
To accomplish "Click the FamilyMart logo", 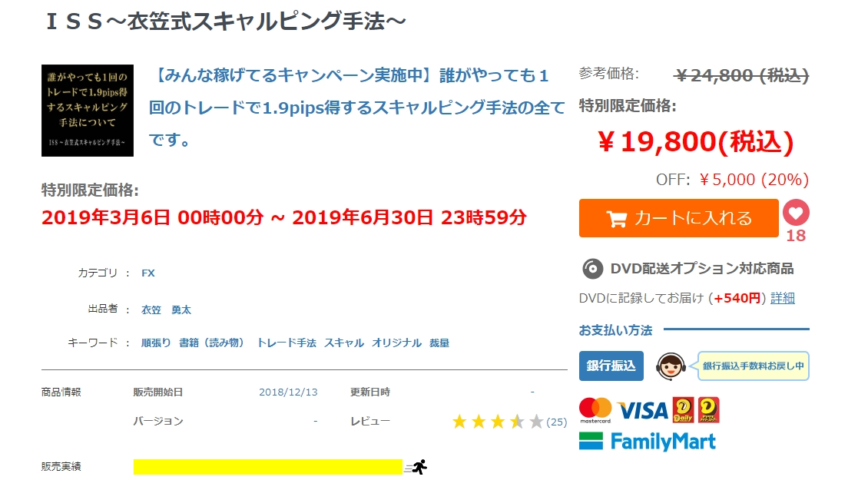I will pos(648,441).
